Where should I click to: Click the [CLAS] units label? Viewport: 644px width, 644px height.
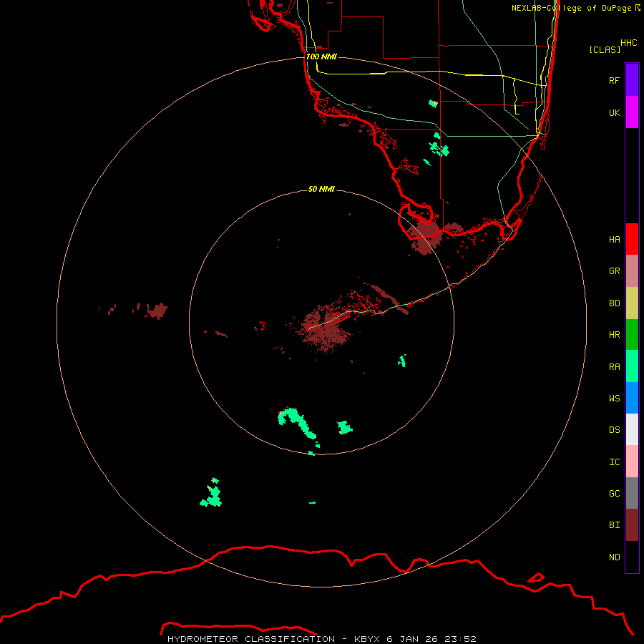pos(605,49)
